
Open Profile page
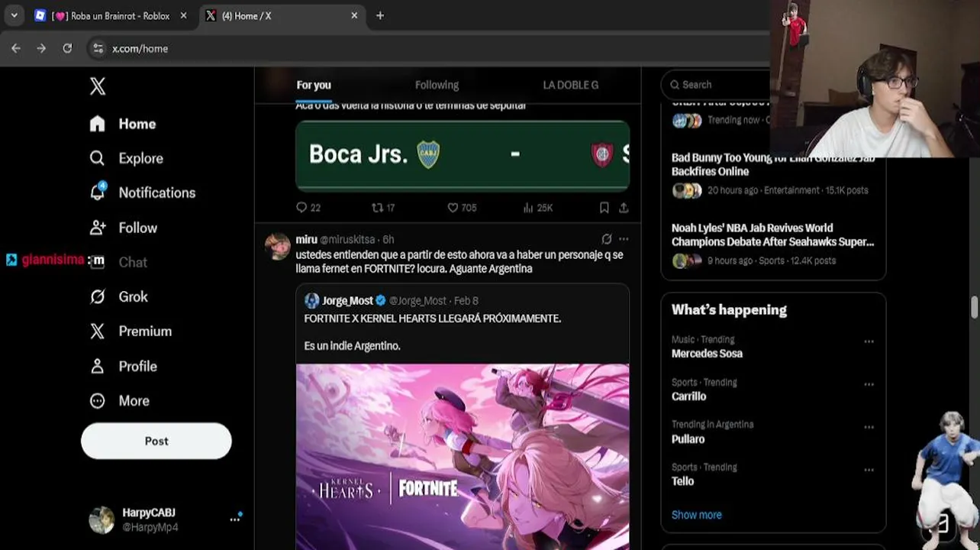pos(123,366)
